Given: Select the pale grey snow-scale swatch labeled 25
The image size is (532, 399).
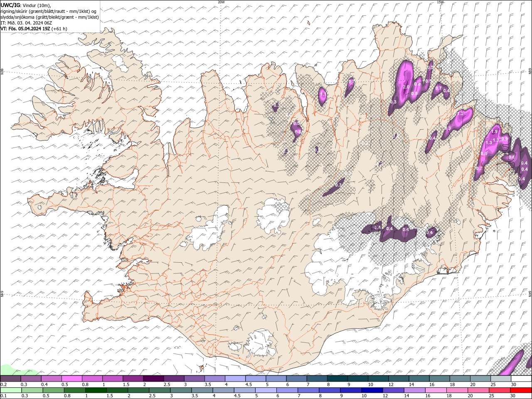Looking at the screenshot, I should coord(501,379).
